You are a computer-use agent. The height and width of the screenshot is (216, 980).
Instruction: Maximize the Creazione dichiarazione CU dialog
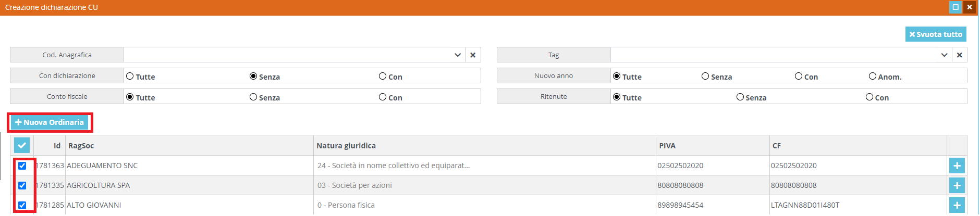(955, 7)
